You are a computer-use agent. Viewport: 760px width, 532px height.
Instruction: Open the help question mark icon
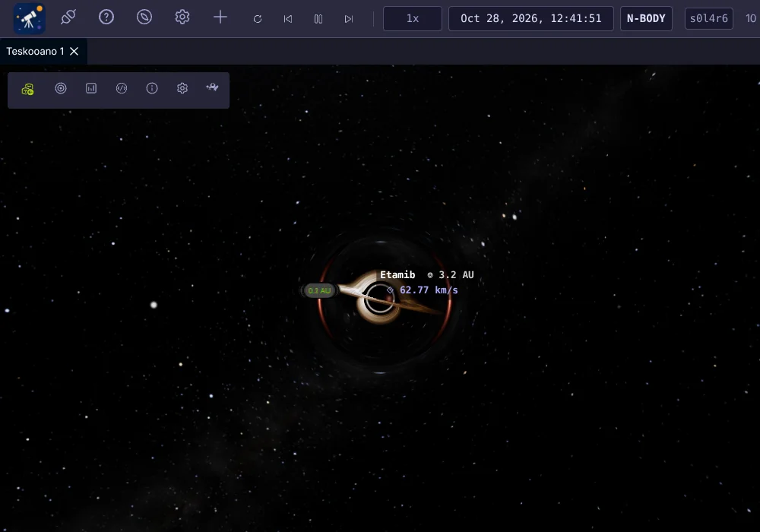coord(106,17)
